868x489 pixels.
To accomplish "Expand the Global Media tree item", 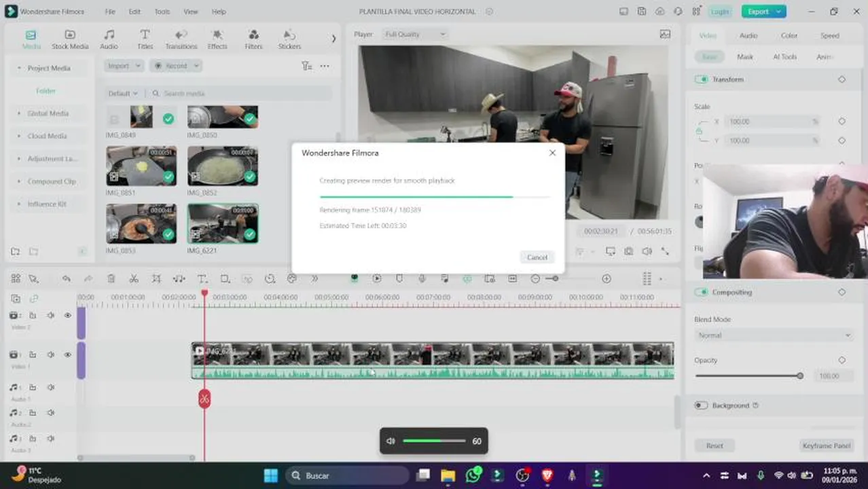I will [x=18, y=113].
